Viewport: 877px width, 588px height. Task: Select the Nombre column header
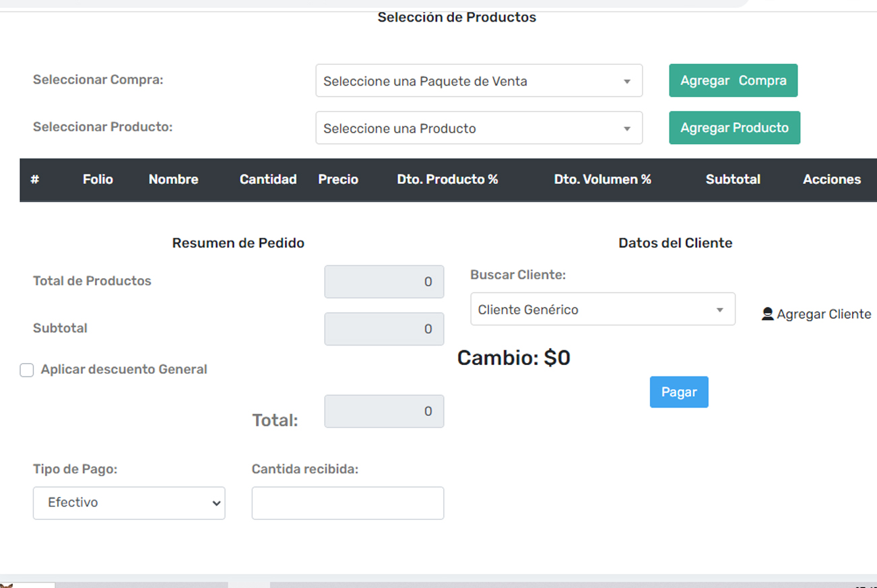[x=173, y=180]
